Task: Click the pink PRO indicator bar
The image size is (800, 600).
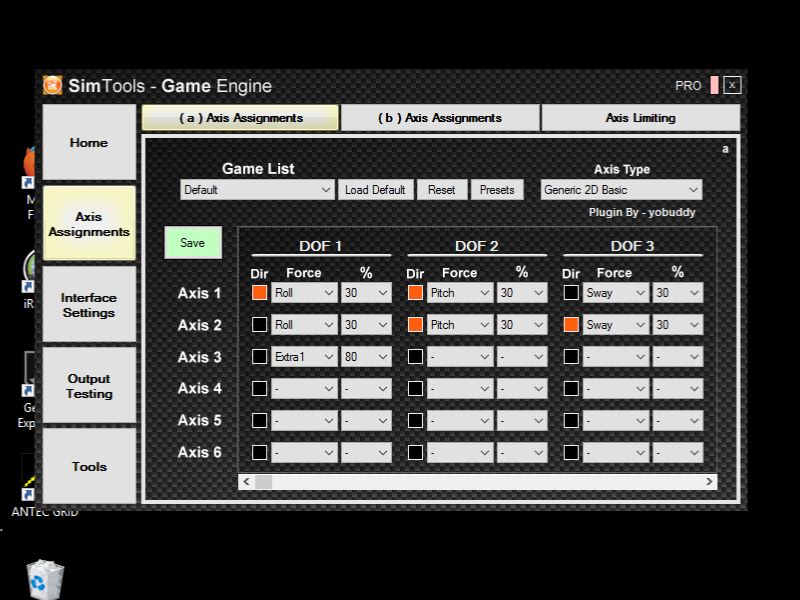Action: [714, 85]
